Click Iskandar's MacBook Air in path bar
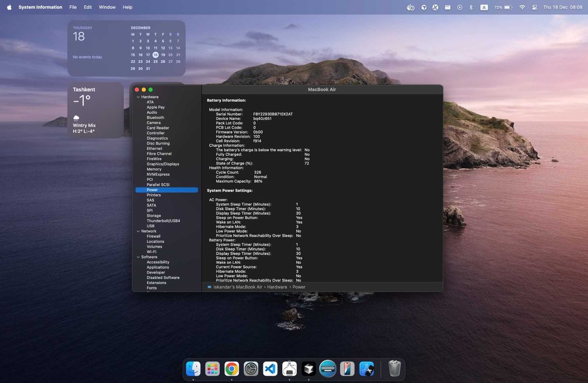The width and height of the screenshot is (588, 383). click(238, 287)
